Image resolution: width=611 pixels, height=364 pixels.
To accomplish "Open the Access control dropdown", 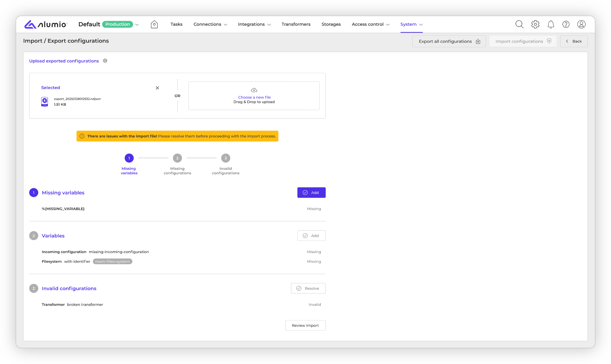I will 370,24.
